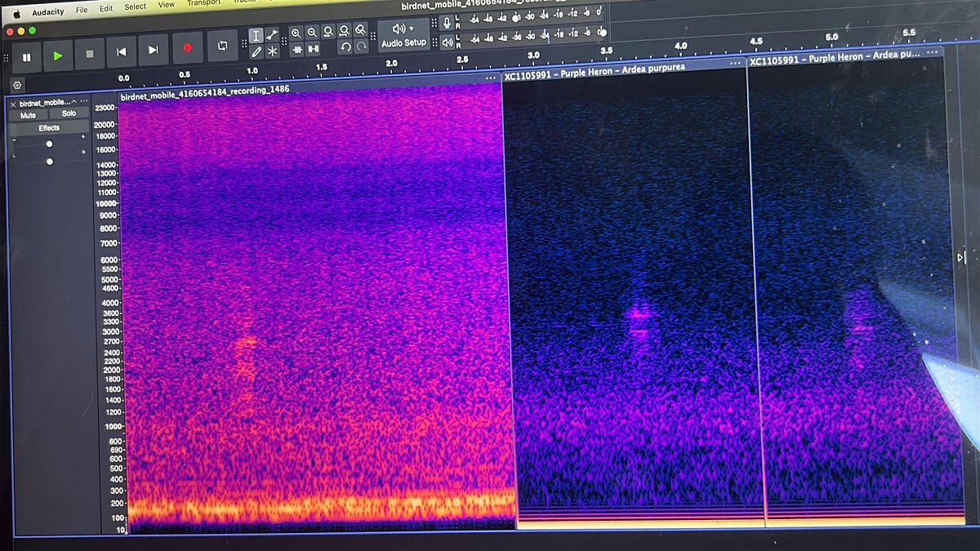
Task: Click the microphone record meter icon
Action: point(447,23)
